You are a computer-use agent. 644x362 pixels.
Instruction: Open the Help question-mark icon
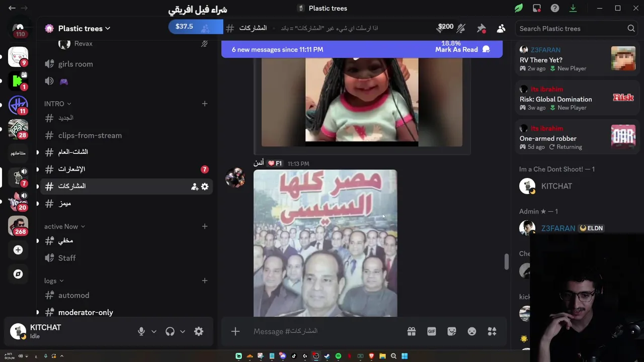point(555,8)
